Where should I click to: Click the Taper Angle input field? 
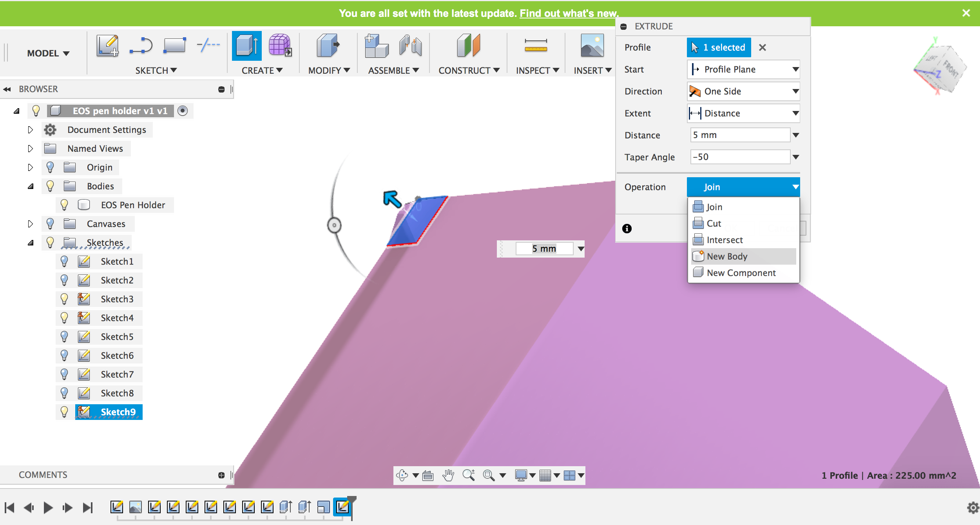[x=740, y=157]
